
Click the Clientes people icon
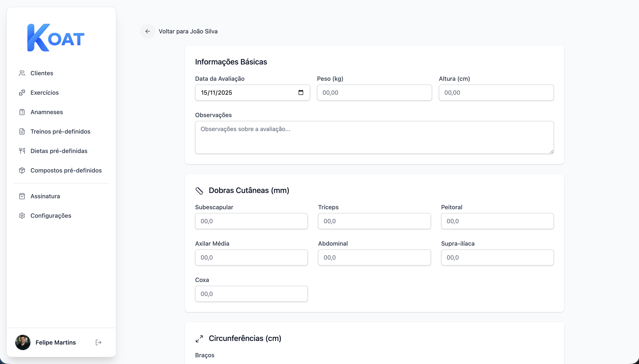tap(22, 73)
